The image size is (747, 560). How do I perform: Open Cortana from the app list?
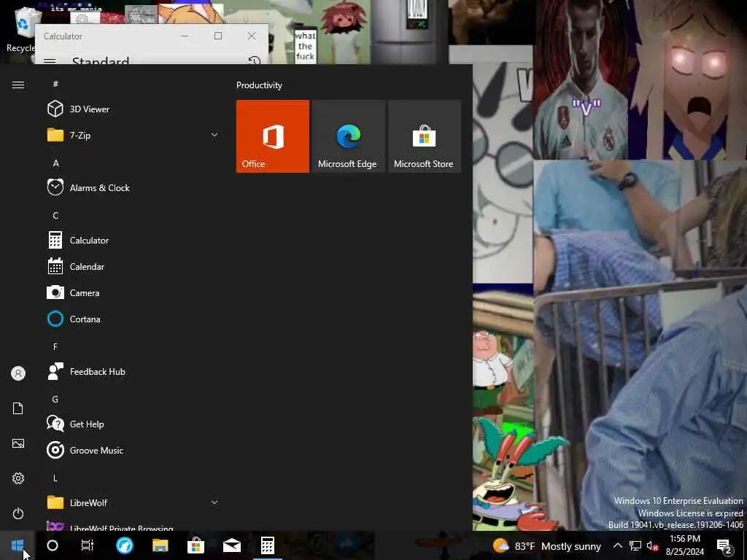133,319
